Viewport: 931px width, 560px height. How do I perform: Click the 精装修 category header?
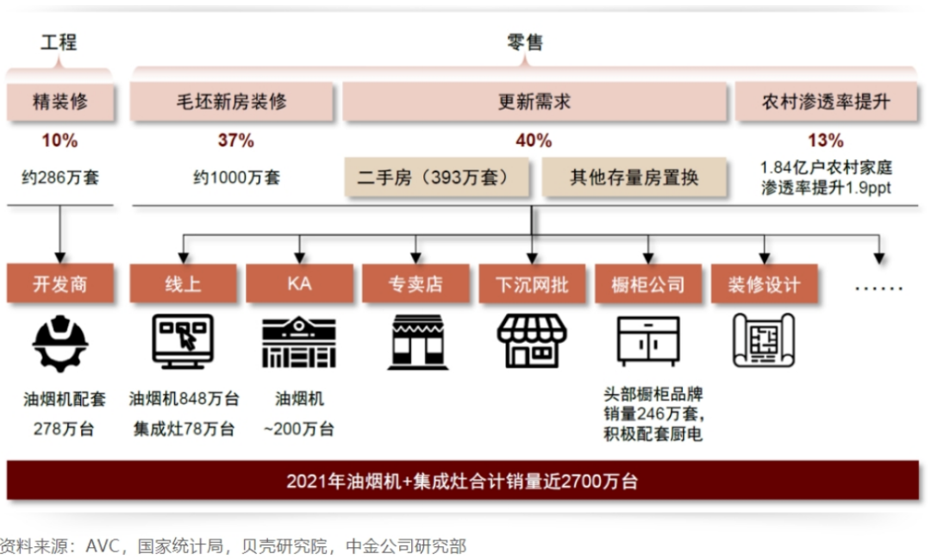pos(59,103)
